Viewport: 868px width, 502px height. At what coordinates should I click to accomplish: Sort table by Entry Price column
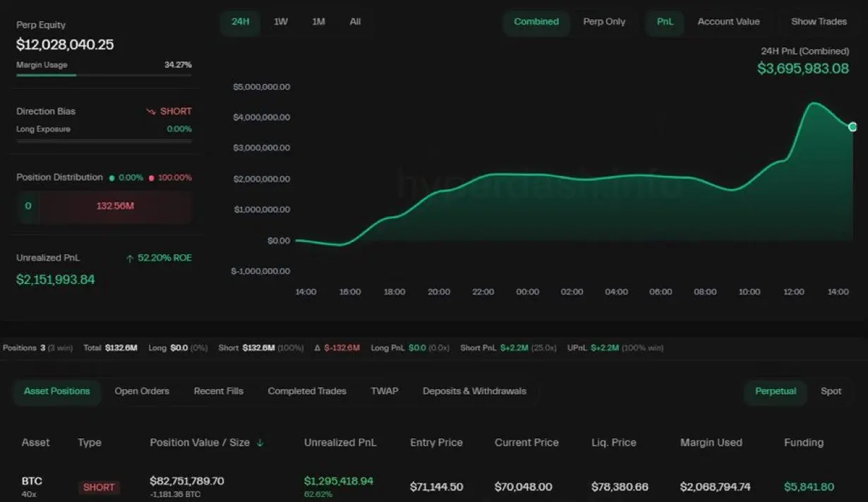[436, 443]
